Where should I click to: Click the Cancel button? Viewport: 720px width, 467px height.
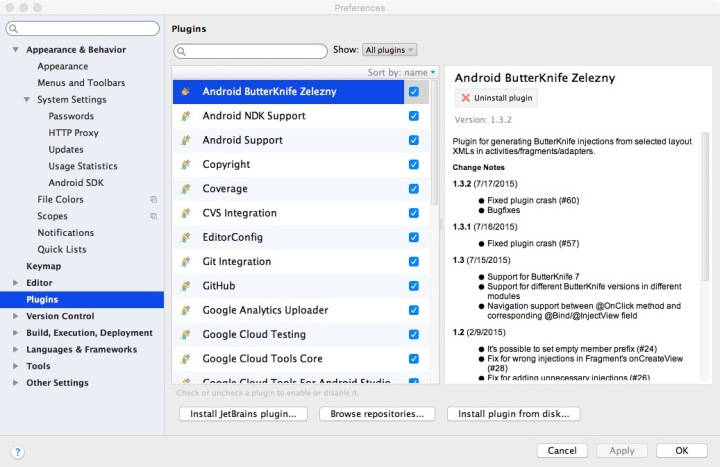562,450
